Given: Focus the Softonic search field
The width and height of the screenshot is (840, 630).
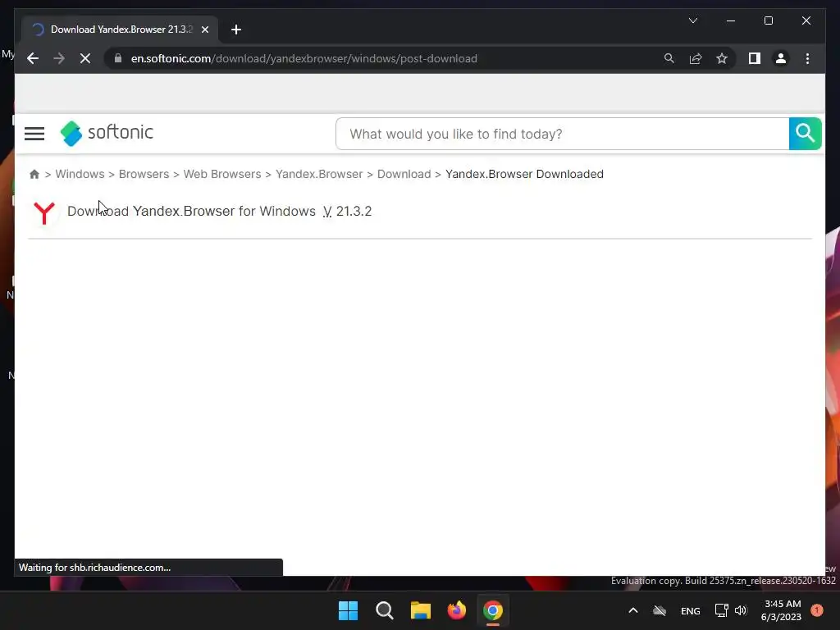Looking at the screenshot, I should (562, 134).
